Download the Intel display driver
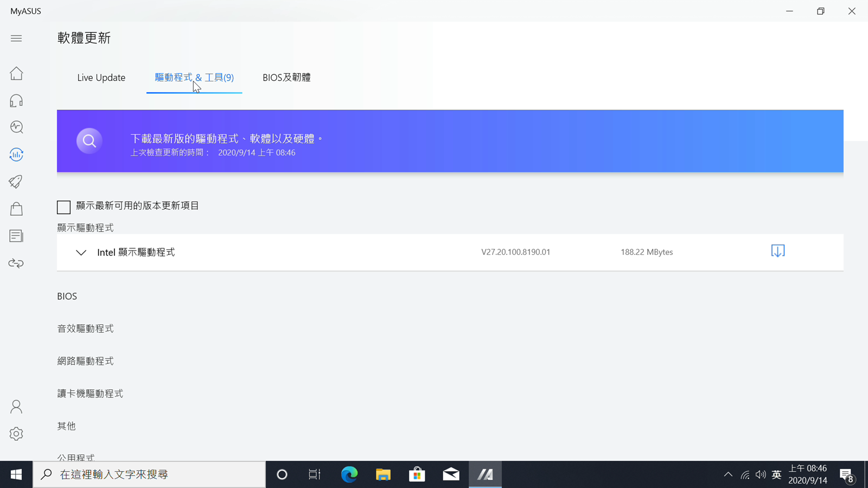 777,251
